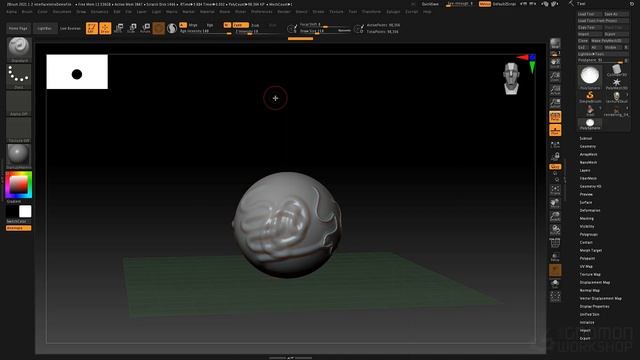Open the Brush menu
The height and width of the screenshot is (360, 640).
point(27,12)
